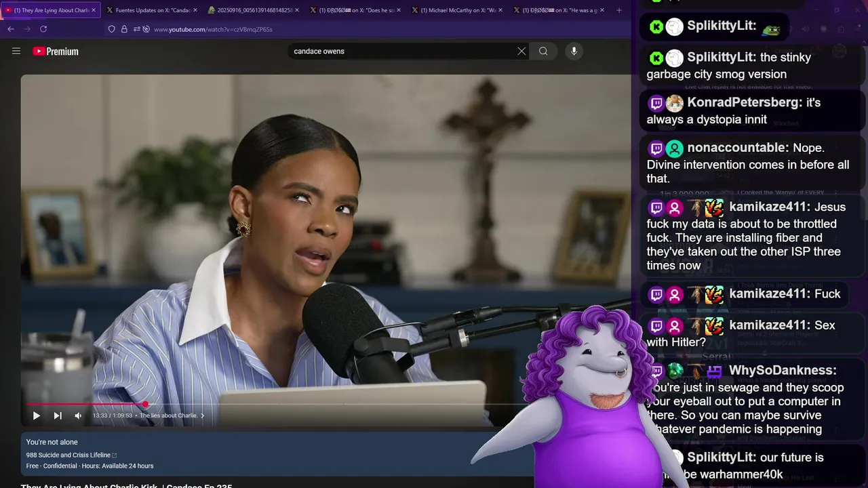Close the 20250916 image tab
This screenshot has width=868, height=488.
[297, 10]
